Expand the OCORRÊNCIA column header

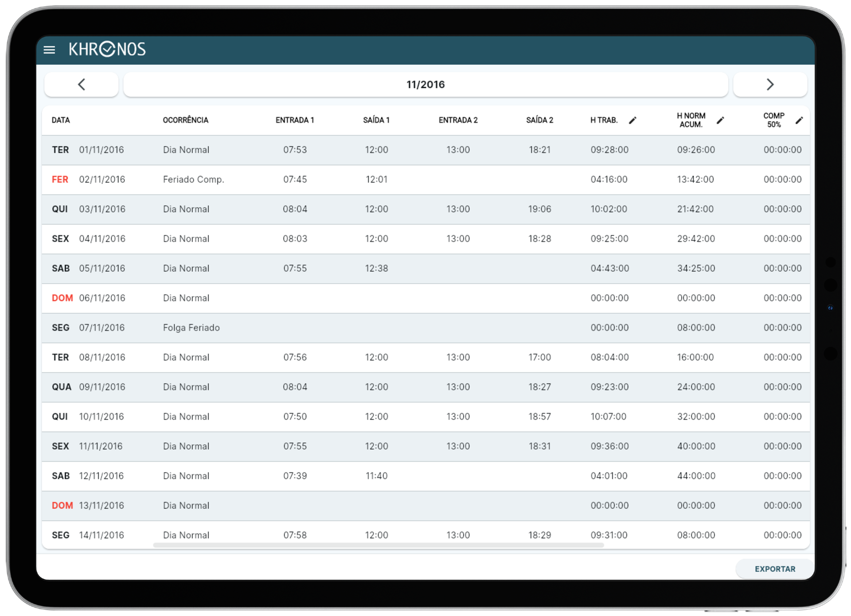(185, 120)
